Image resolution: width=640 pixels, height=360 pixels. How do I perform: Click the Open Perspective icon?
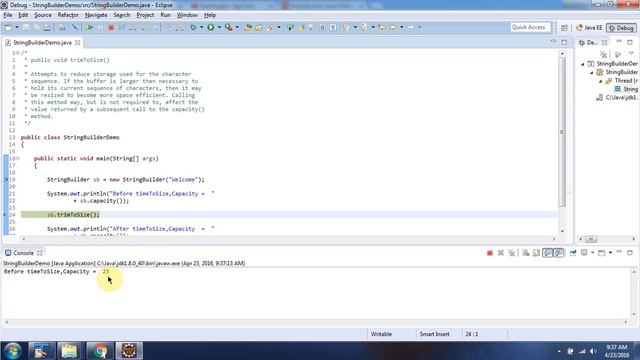point(564,28)
